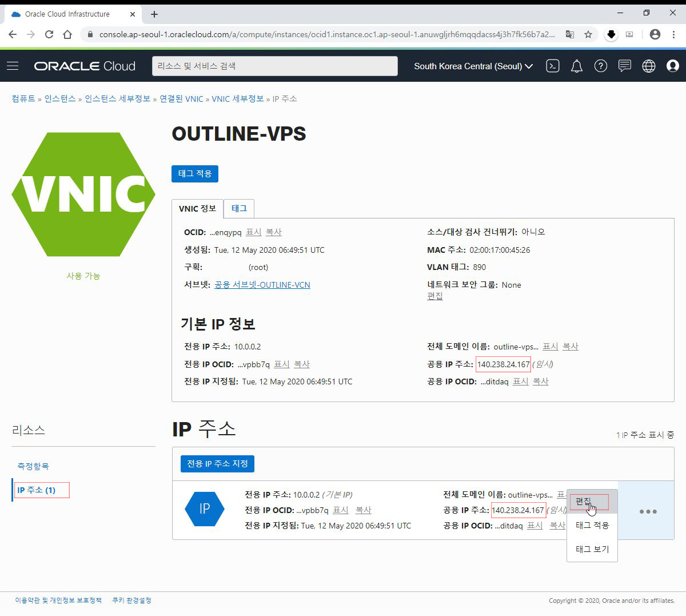Click 편집 under 네트워크 보안 그룹

pyautogui.click(x=435, y=296)
